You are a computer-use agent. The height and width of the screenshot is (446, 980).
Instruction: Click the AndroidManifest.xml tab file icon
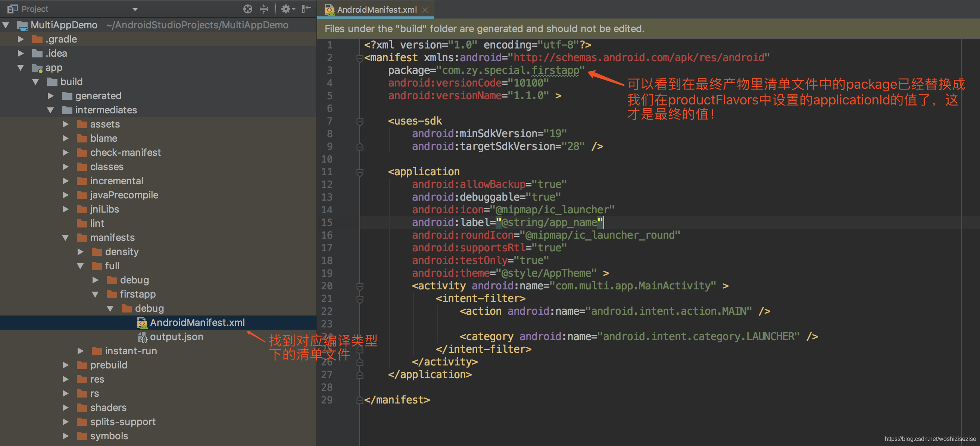tap(329, 10)
